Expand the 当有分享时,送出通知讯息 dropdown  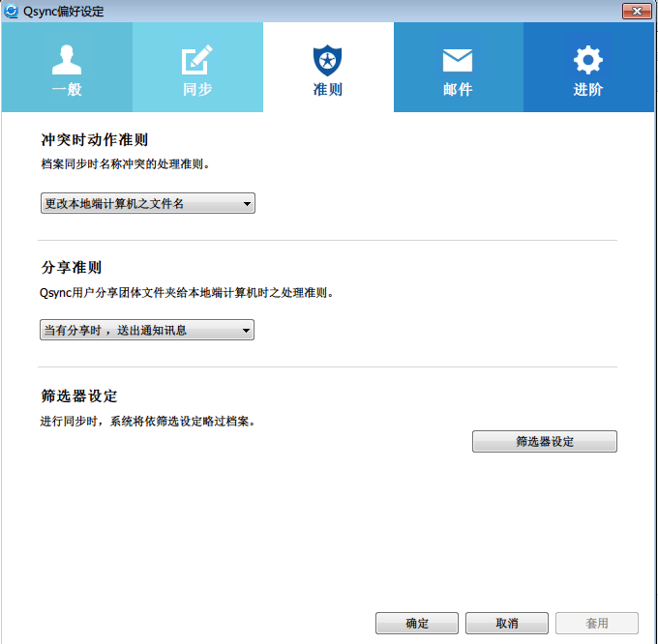147,330
